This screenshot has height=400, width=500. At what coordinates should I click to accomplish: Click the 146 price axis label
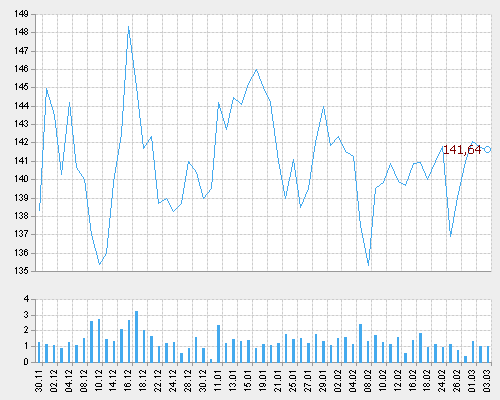click(21, 69)
